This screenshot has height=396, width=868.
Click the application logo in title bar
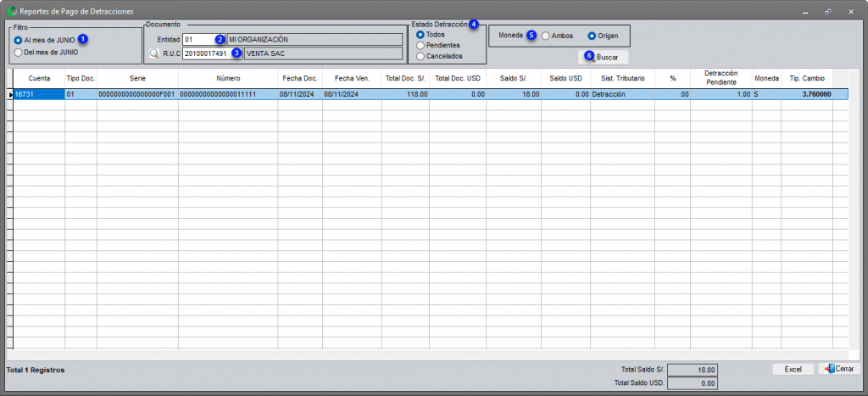click(x=12, y=10)
